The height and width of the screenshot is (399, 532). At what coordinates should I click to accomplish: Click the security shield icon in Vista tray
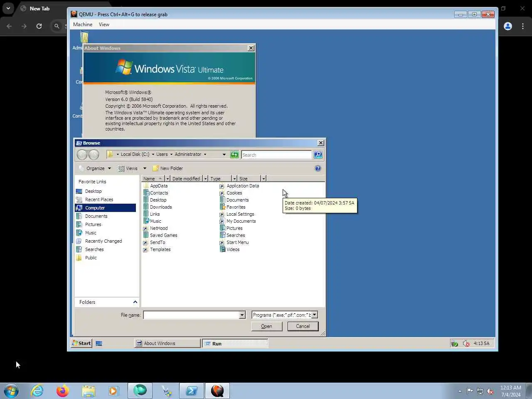point(455,344)
